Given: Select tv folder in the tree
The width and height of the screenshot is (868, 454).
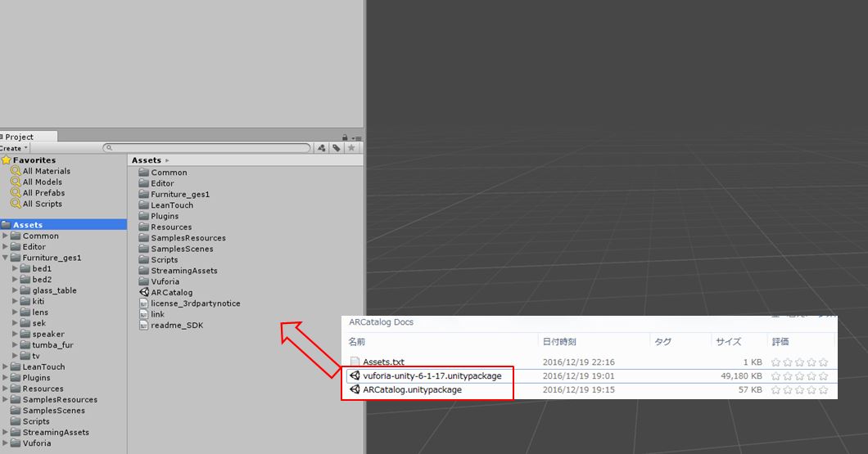Looking at the screenshot, I should coord(30,356).
